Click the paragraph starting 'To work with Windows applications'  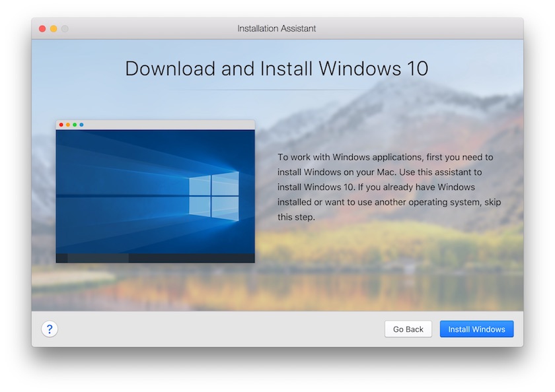point(389,187)
